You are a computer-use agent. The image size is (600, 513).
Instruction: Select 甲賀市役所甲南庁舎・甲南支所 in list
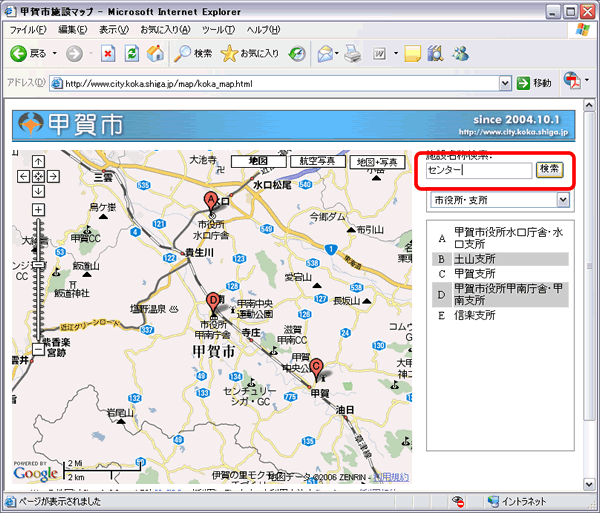click(501, 295)
